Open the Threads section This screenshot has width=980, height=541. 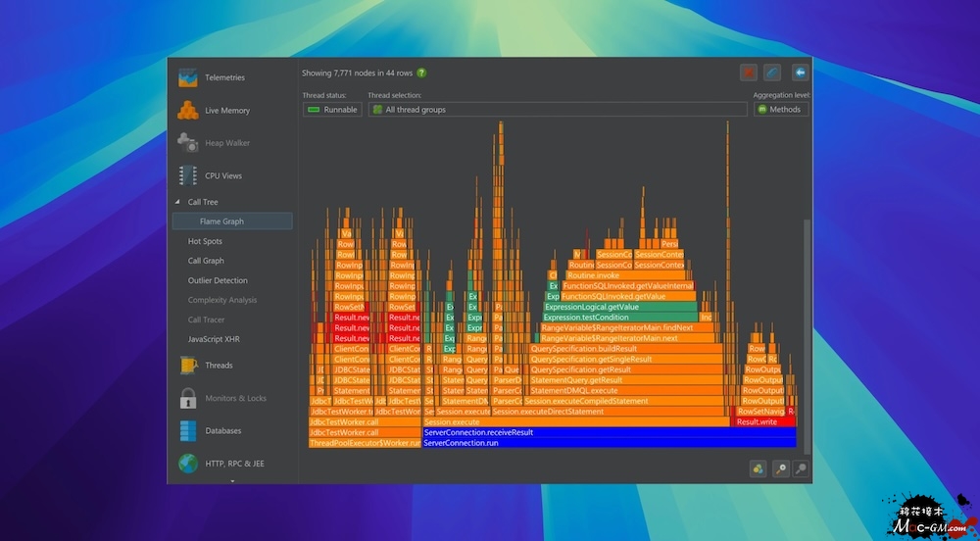click(219, 366)
